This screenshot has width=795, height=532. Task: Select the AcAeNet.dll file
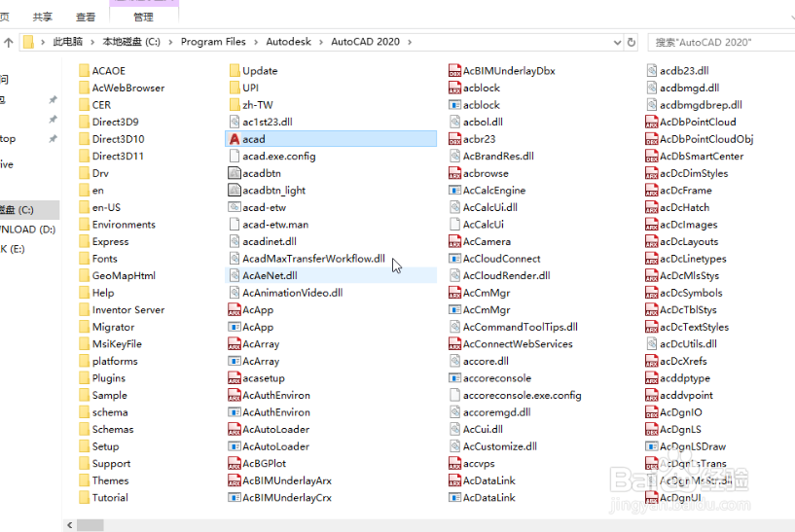coord(331,275)
